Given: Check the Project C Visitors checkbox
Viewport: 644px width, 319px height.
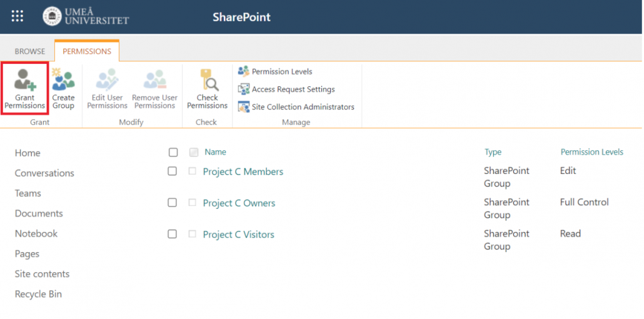Looking at the screenshot, I should pos(173,234).
